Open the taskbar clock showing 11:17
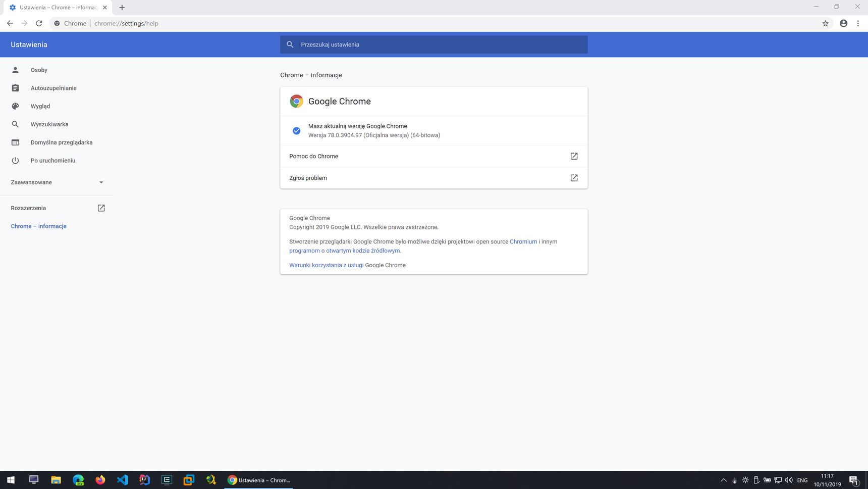This screenshot has height=489, width=868. tap(827, 480)
